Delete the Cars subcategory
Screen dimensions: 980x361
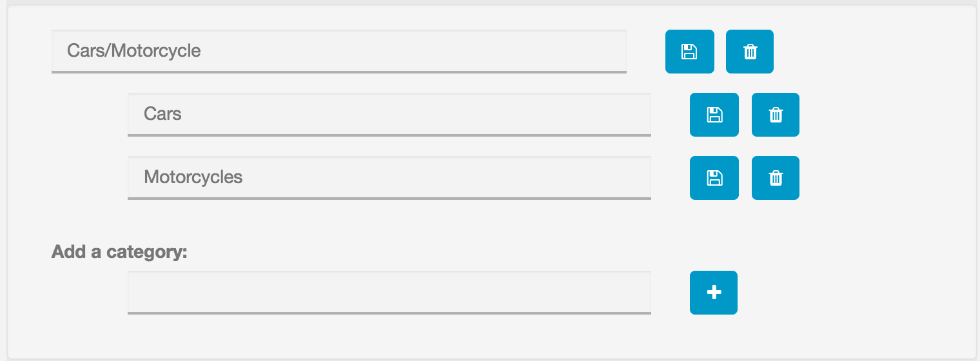(775, 115)
